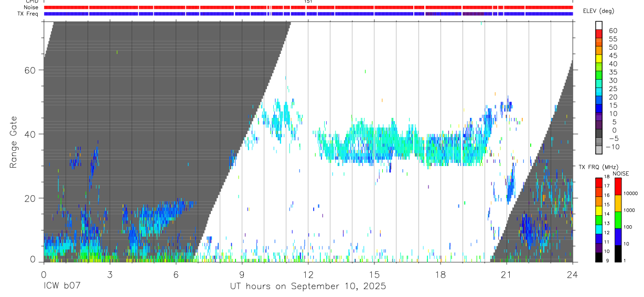644x297 pixels.
Task: Click the black bottom segment of TX FRQ bar
Action: tap(599, 257)
